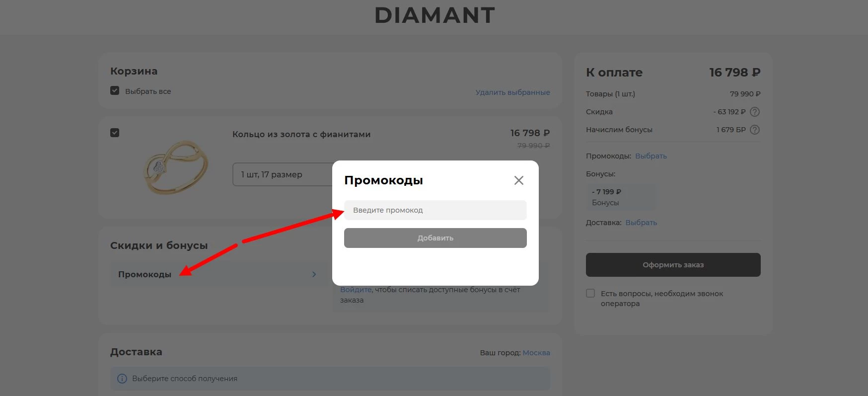Click the question mark icon next to Скидка
This screenshot has height=396, width=868.
tap(755, 112)
